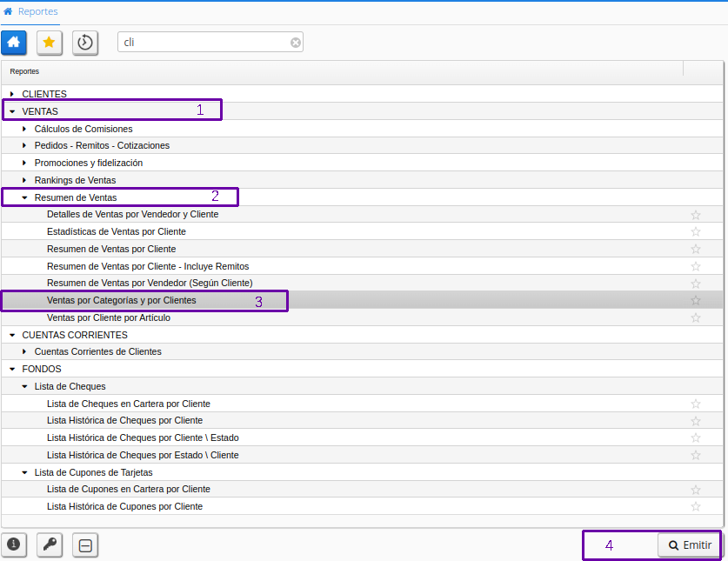
Task: Expand 'Rankings de Ventas' arrow
Action: point(24,180)
